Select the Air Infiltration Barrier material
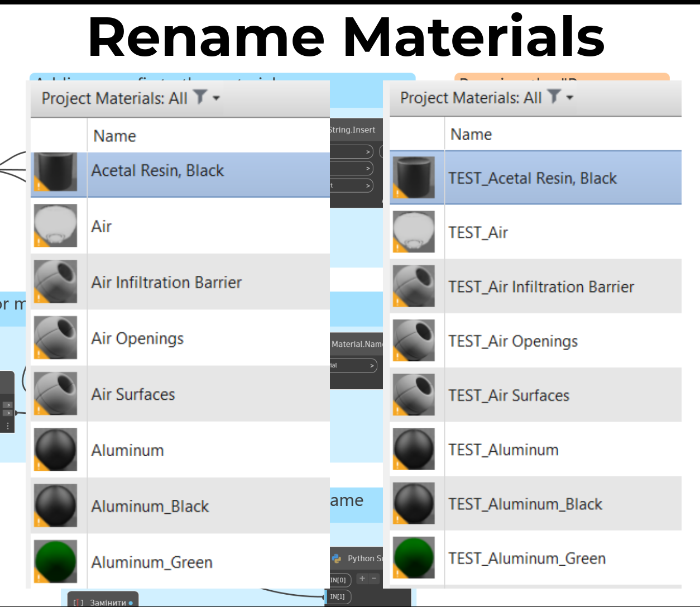 (166, 283)
